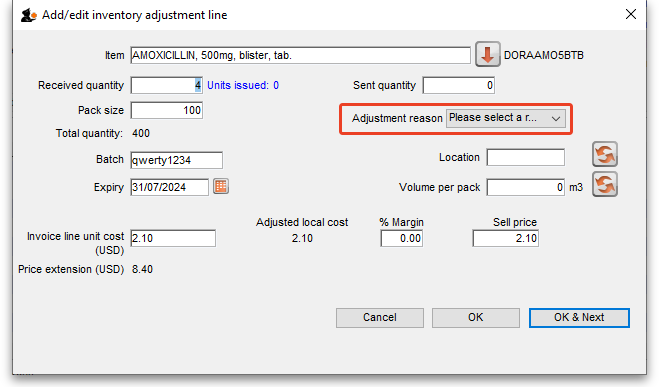Click the Batch field containing qwerty1234
Screen dimensions: 659x387
(x=177, y=160)
